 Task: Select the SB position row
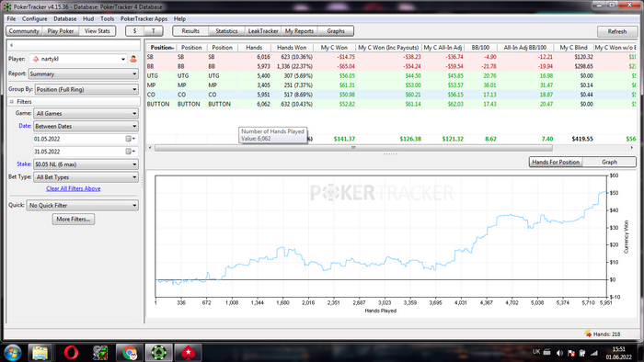[391, 57]
